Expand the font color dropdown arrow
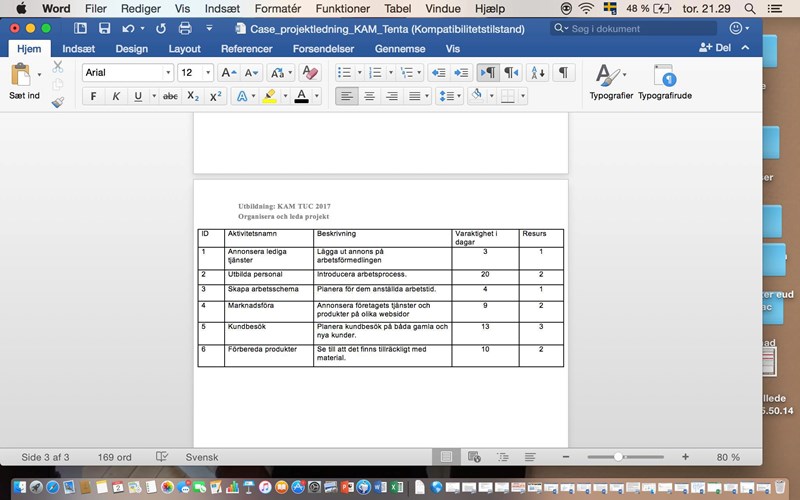Viewport: 800px width, 500px height. (x=317, y=97)
